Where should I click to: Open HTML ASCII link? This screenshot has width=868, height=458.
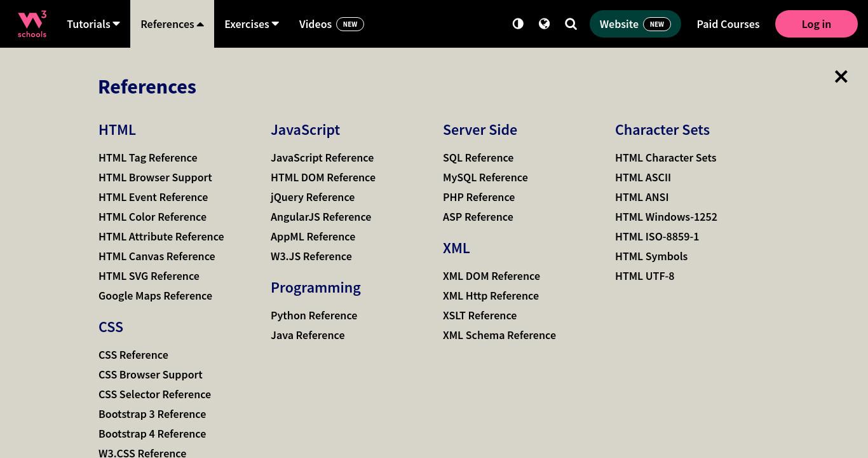(642, 177)
